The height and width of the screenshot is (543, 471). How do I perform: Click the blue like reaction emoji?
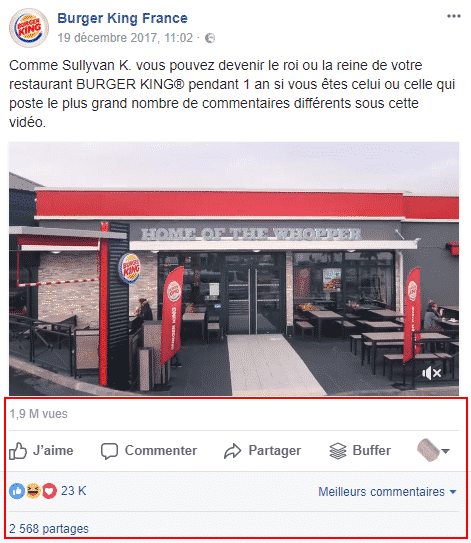point(17,491)
